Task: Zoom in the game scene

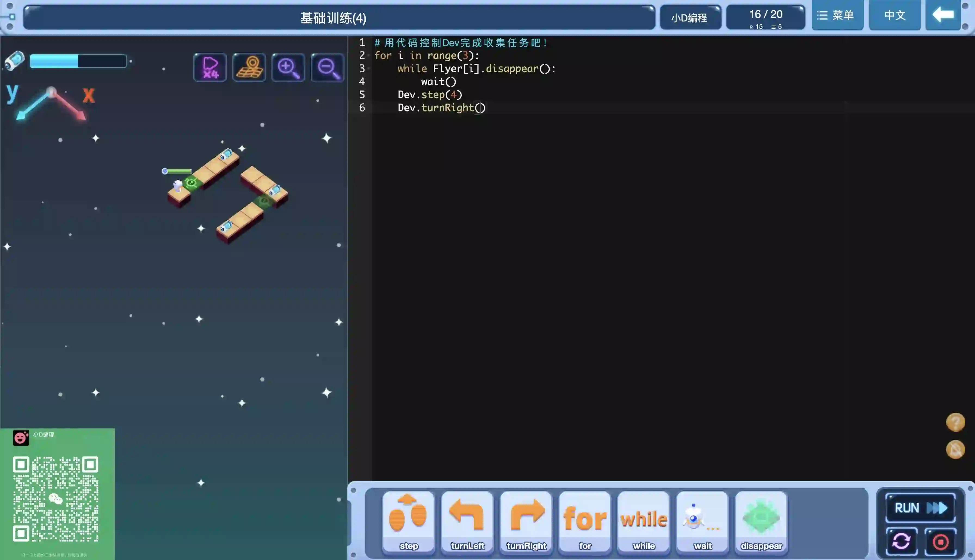Action: pyautogui.click(x=288, y=68)
